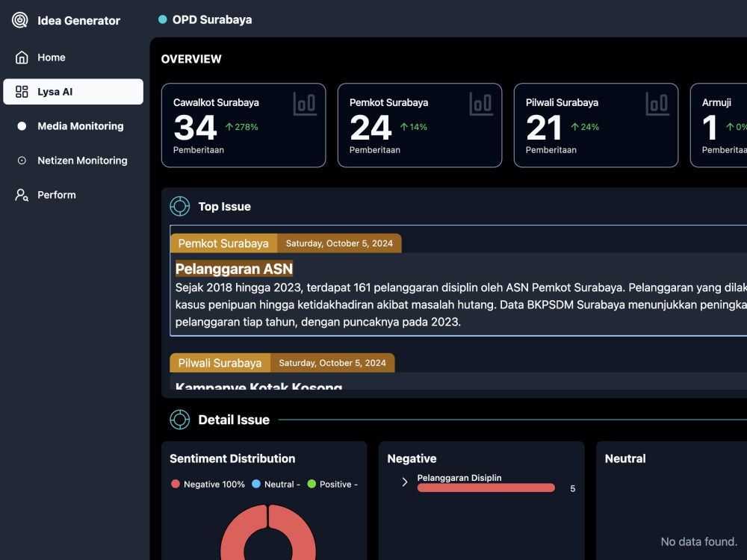747x560 pixels.
Task: Open Perform section
Action: click(73, 195)
